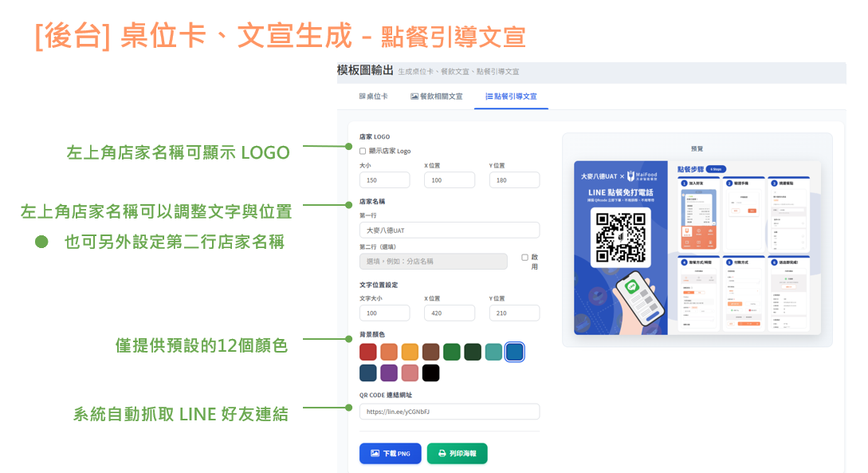Screen dimensions: 868x473
Task: Select the brown background color swatch
Action: coord(430,352)
